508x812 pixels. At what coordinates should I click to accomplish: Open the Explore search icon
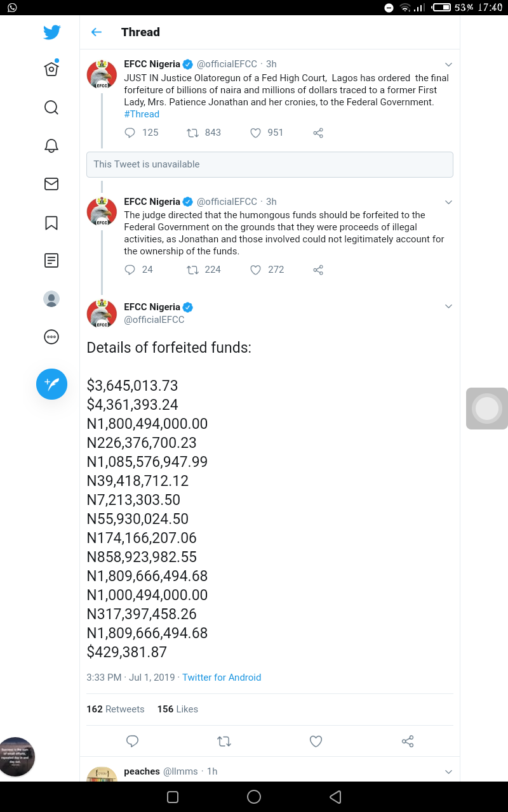click(51, 107)
